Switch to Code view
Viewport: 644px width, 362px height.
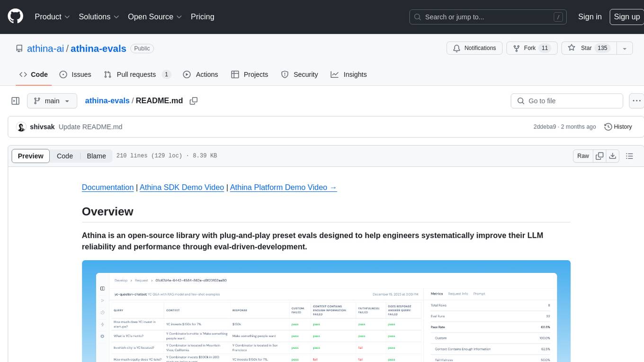65,156
